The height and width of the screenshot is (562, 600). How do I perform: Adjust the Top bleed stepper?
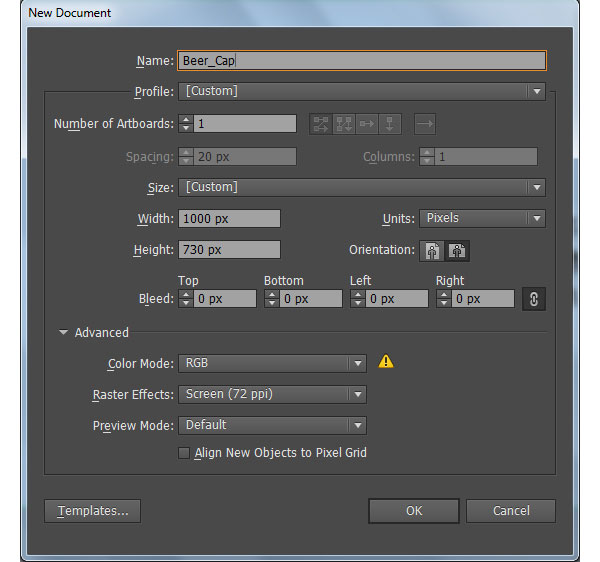tap(186, 299)
